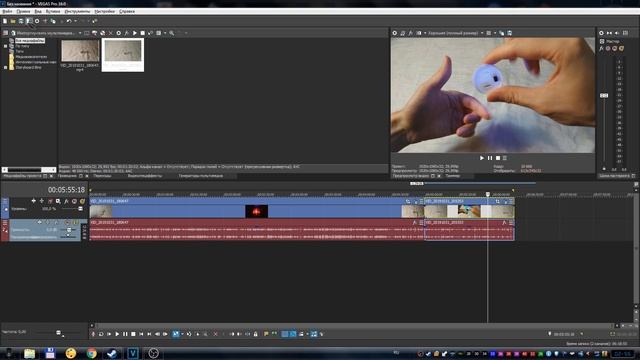This screenshot has height=360, width=640.
Task: Open the Вставка menu
Action: [53, 11]
